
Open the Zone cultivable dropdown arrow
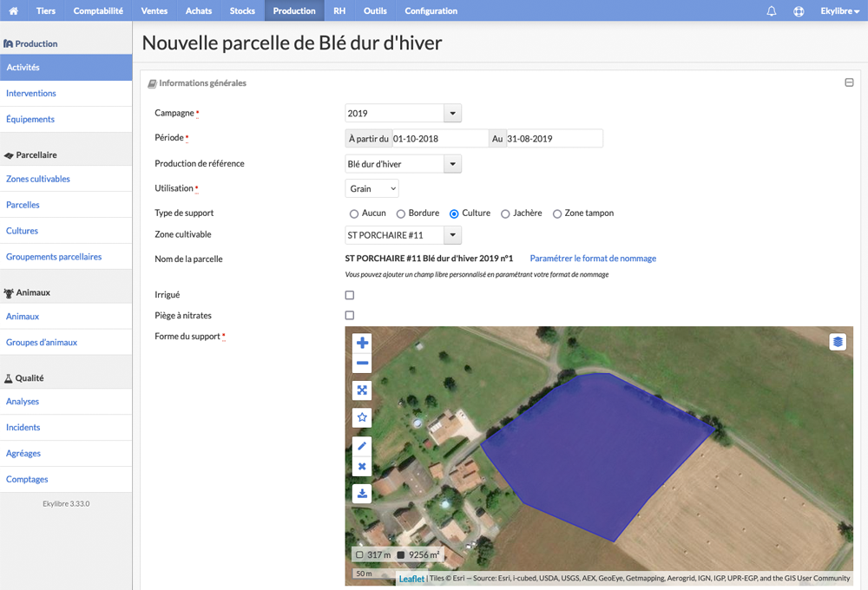(452, 234)
